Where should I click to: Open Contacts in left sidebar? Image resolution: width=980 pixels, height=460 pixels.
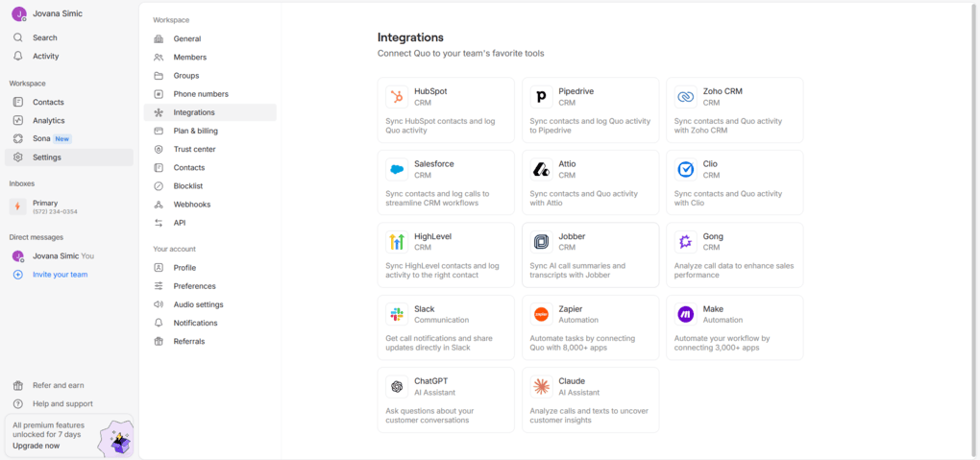(x=69, y=102)
